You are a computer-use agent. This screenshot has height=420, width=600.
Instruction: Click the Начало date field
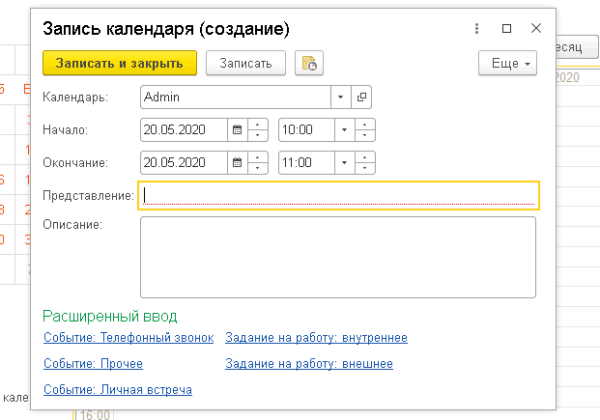(184, 130)
